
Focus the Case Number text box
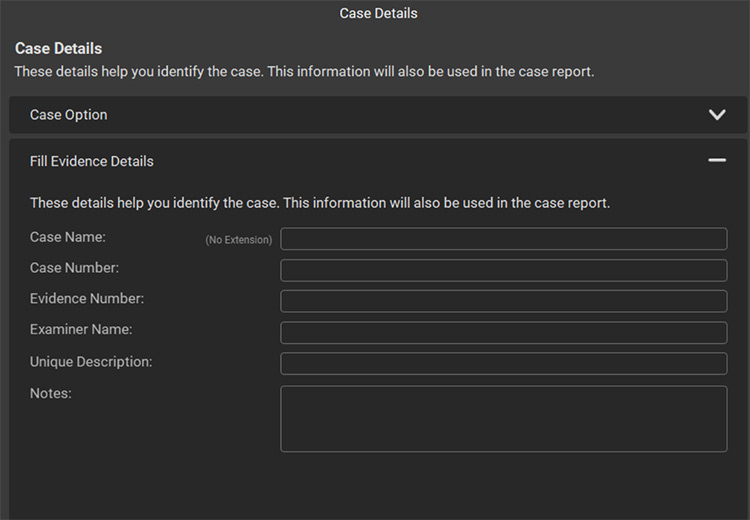click(x=504, y=270)
